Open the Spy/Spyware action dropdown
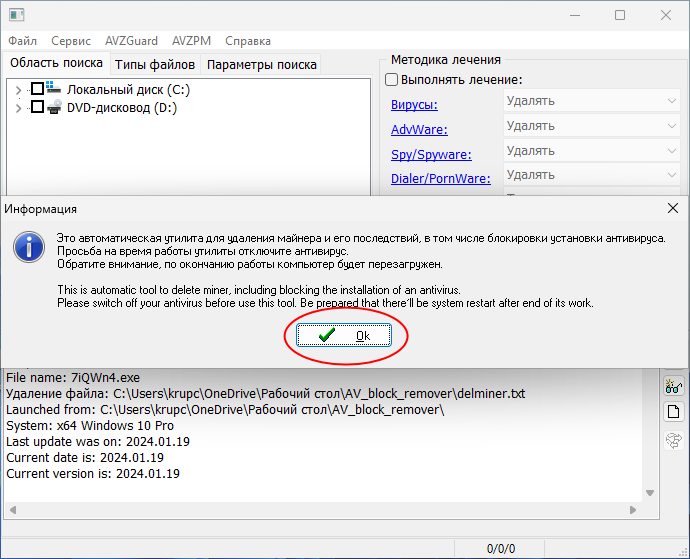The image size is (690, 559). coord(591,151)
